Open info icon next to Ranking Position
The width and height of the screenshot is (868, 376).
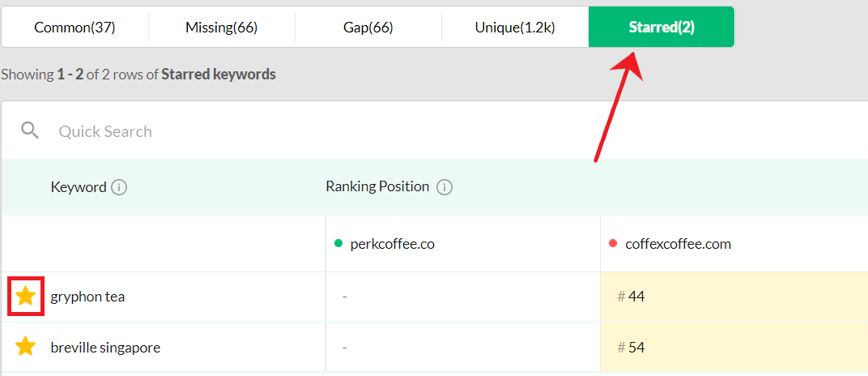coord(444,187)
